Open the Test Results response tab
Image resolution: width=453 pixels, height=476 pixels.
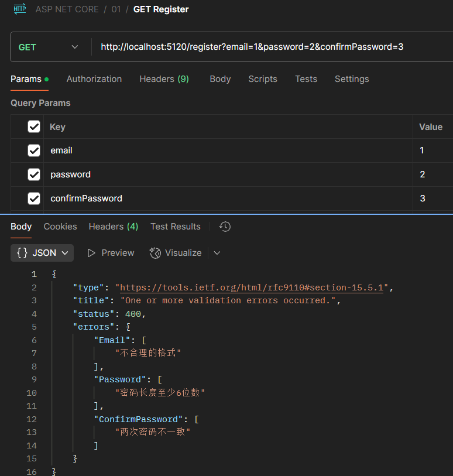175,227
